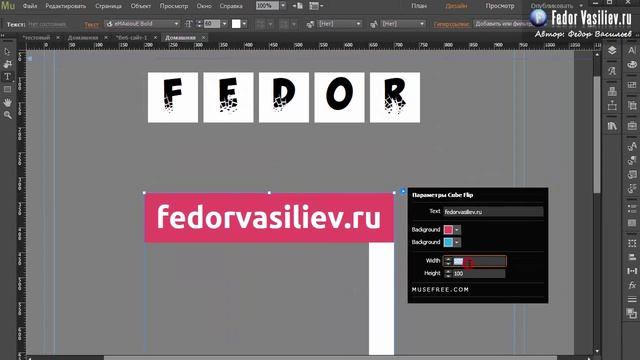Select the Selection arrow tool
Image resolution: width=640 pixels, height=360 pixels.
pyautogui.click(x=7, y=52)
